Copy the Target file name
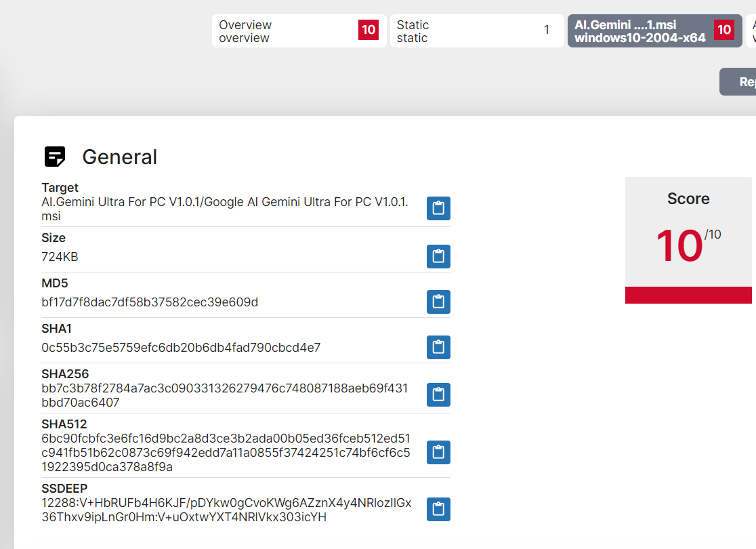Image resolution: width=756 pixels, height=549 pixels. (x=438, y=208)
